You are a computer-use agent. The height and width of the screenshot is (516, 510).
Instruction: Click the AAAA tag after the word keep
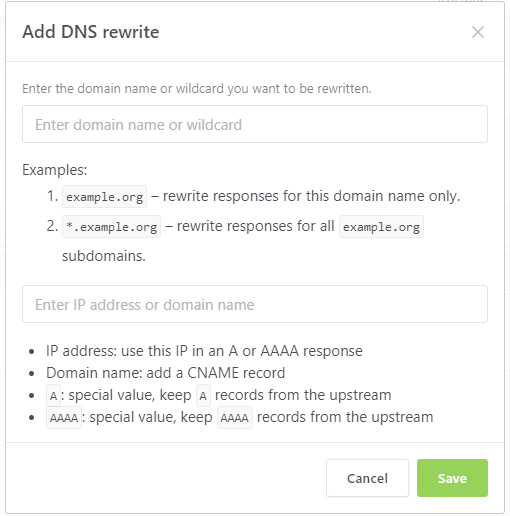coord(235,418)
